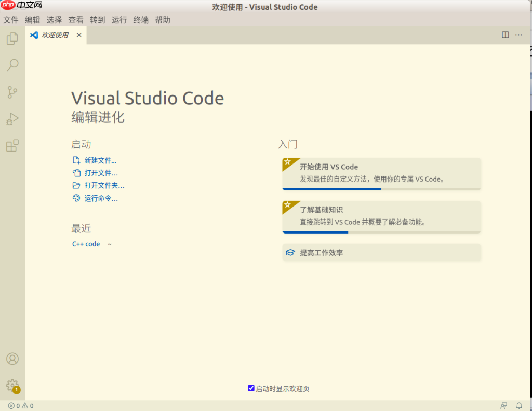Open the 终端 menu
The width and height of the screenshot is (532, 411).
pyautogui.click(x=140, y=20)
